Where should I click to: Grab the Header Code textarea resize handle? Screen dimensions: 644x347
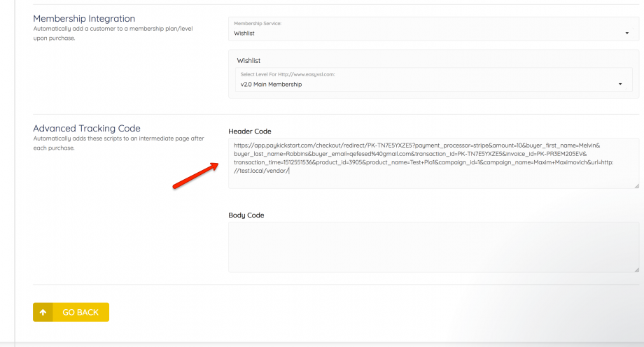click(x=636, y=186)
